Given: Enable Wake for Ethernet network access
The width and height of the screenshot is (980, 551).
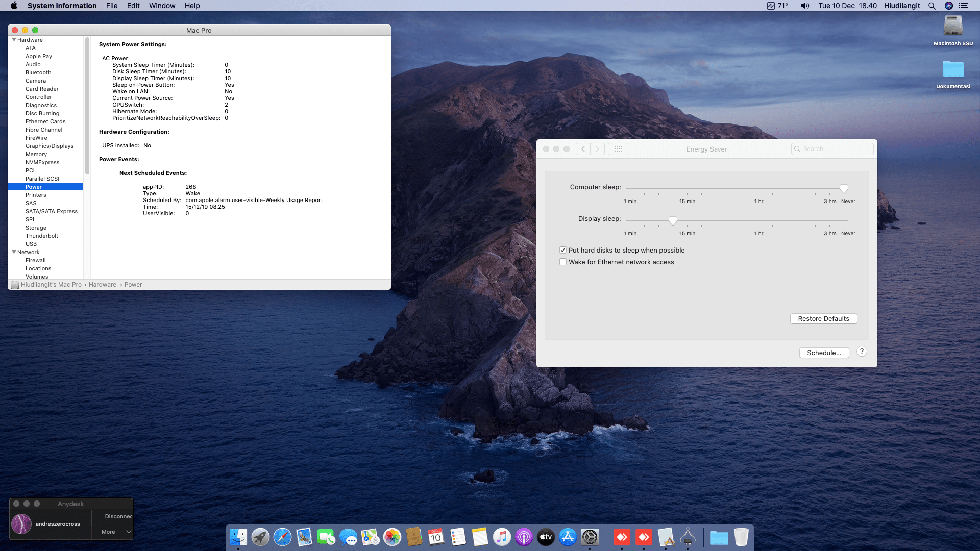Looking at the screenshot, I should tap(563, 262).
